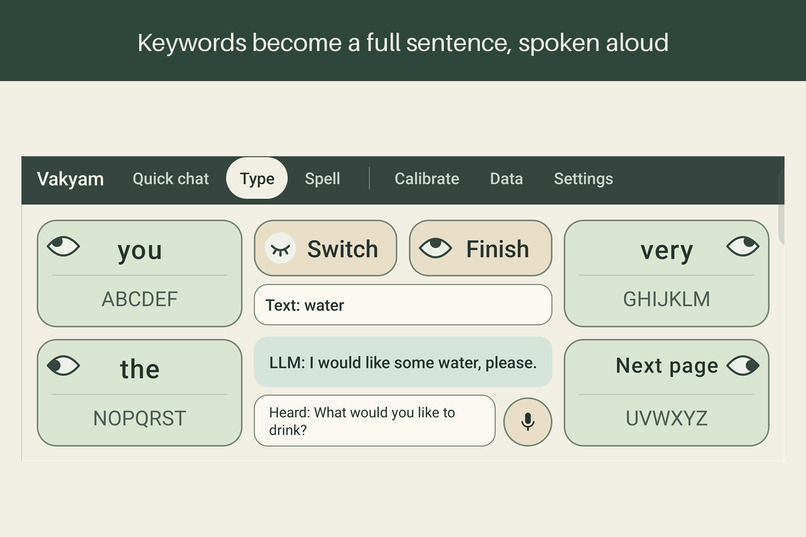The height and width of the screenshot is (537, 806).
Task: Click the eye icon beside "you"
Action: [63, 246]
